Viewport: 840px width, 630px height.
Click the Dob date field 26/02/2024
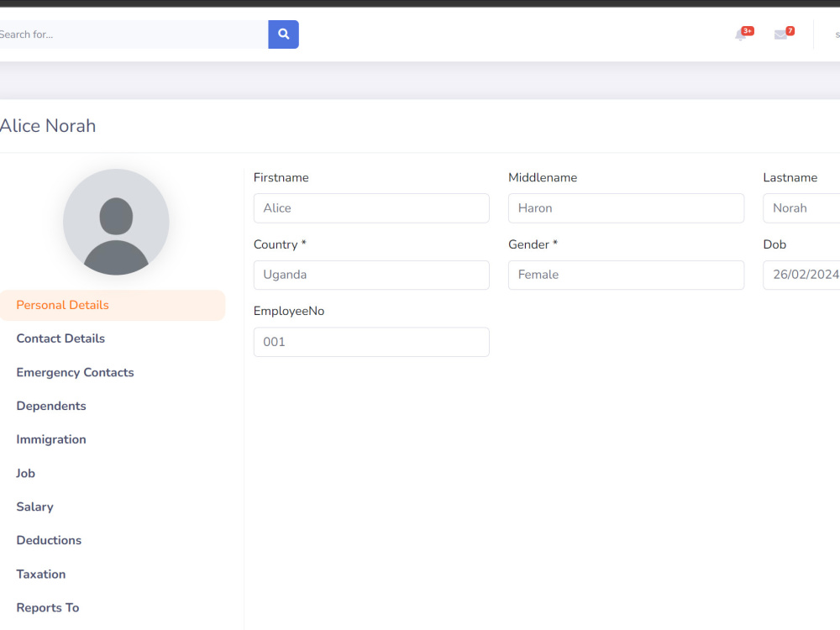coord(801,276)
